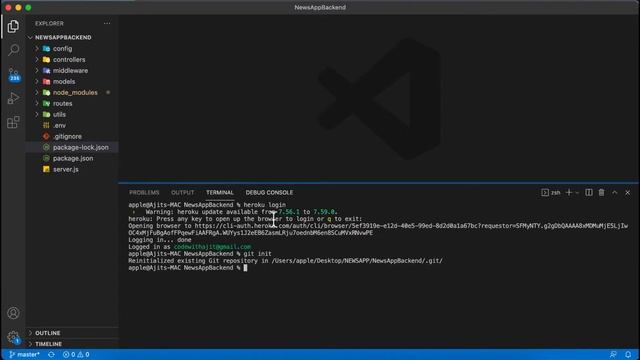Open the Accounts icon in activity bar
This screenshot has width=640, height=360.
[13, 313]
